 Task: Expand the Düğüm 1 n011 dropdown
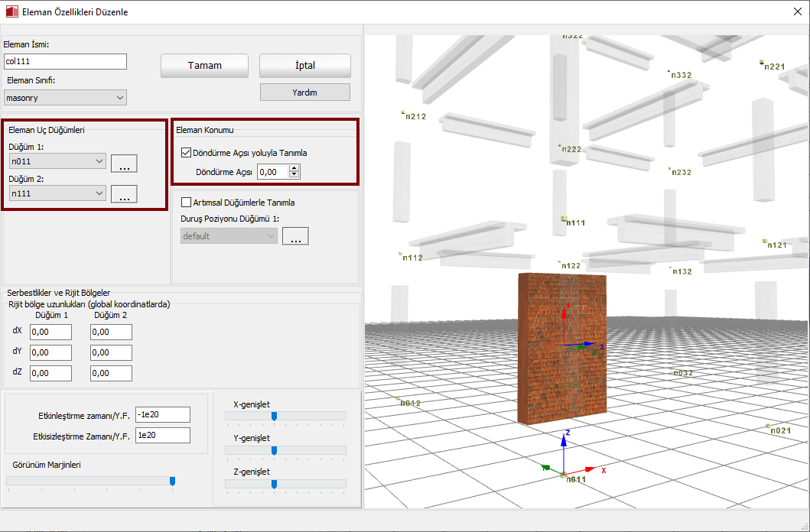point(57,161)
